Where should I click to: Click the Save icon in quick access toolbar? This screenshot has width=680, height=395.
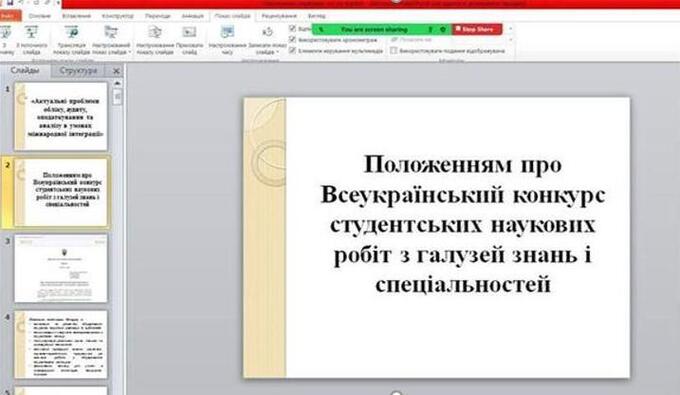coord(10,3)
